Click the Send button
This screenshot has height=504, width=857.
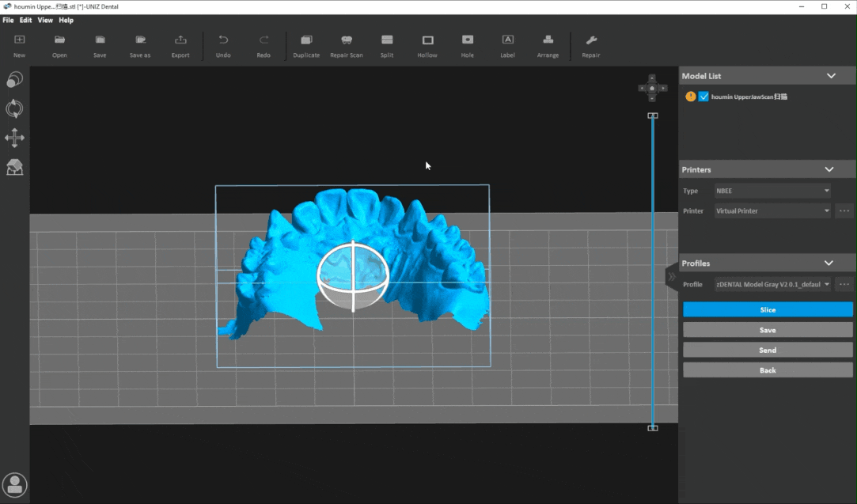[x=768, y=350]
